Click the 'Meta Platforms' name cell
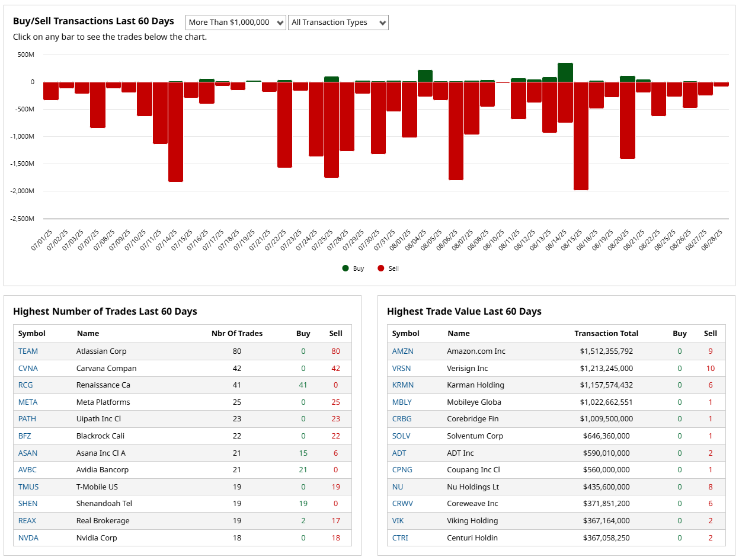This screenshot has height=560, width=739. (103, 402)
